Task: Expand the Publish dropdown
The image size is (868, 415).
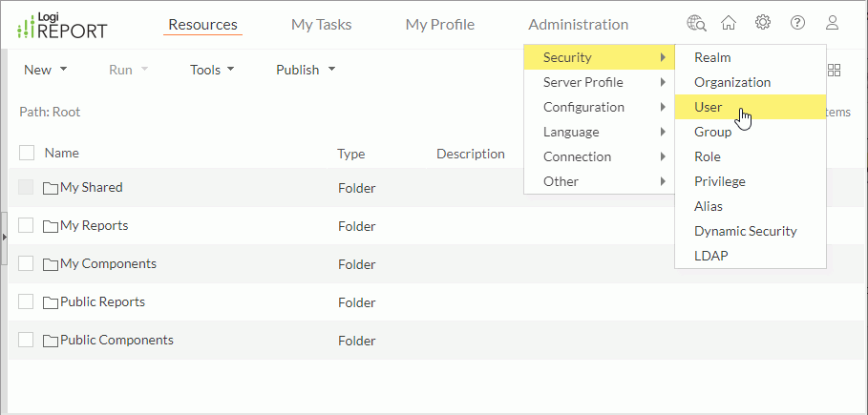Action: coord(306,70)
